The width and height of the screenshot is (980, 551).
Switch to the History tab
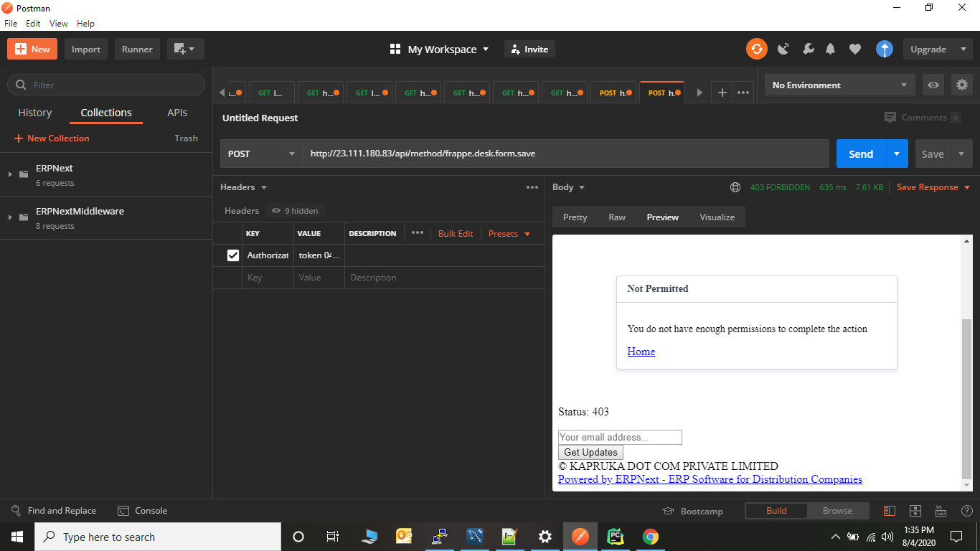tap(35, 113)
